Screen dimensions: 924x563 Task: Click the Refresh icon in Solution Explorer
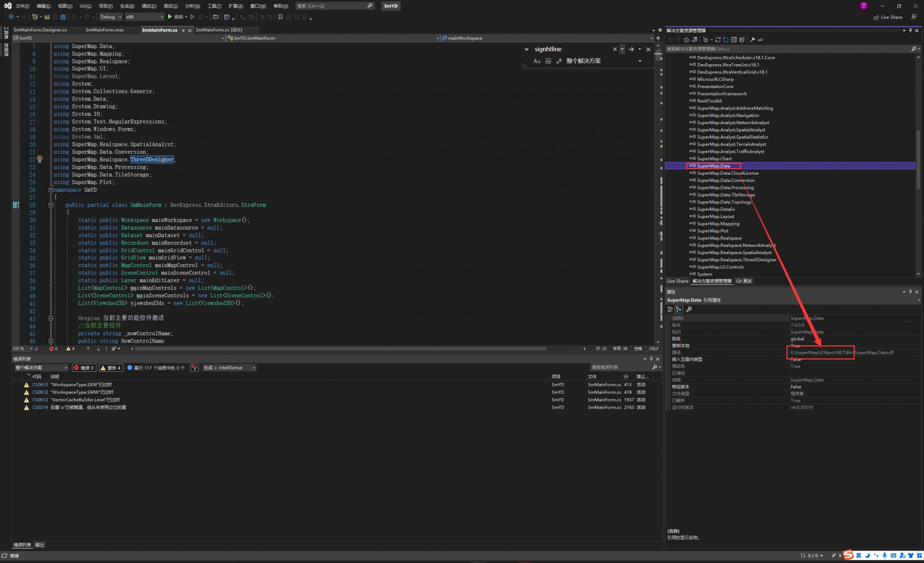pos(726,40)
